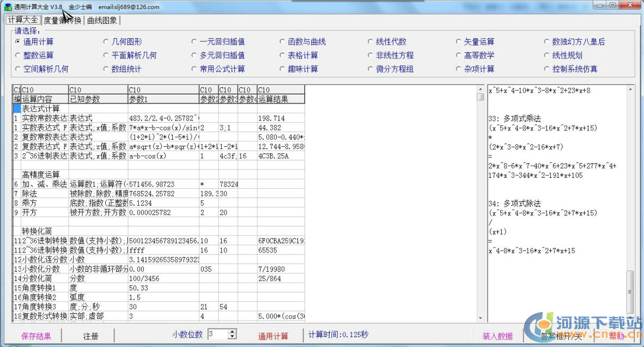Increase 小数位数 with the up arrow
Viewport: 644px width, 347px height.
click(x=233, y=332)
